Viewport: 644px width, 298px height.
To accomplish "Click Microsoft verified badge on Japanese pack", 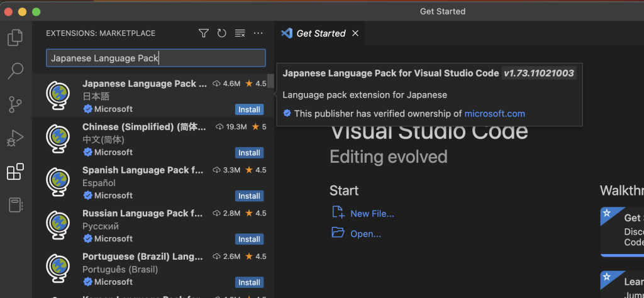I will coord(87,109).
